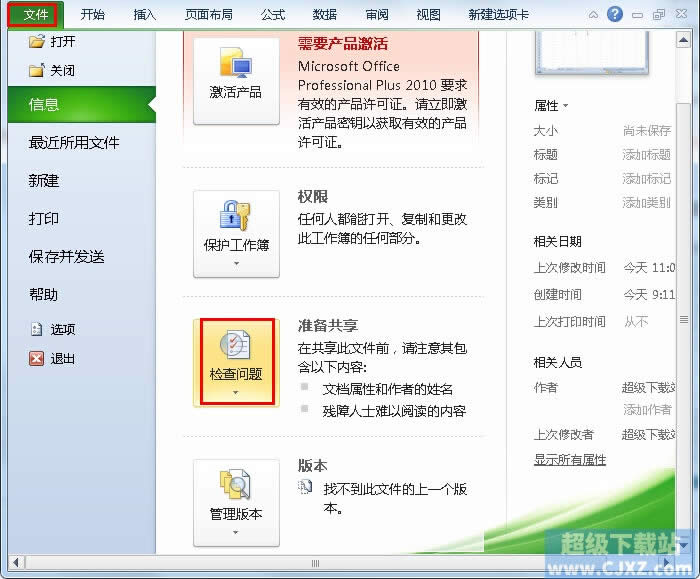Open the 保存并发送 menu item
This screenshot has height=579, width=700.
67,257
